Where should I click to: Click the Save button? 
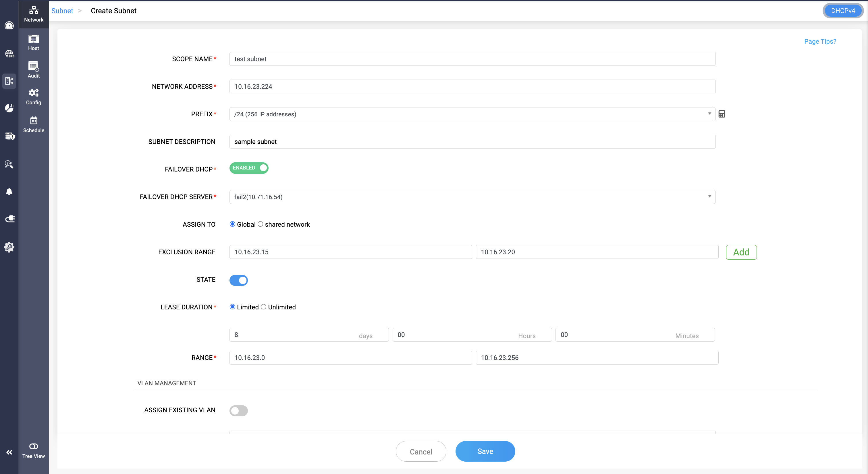point(485,451)
